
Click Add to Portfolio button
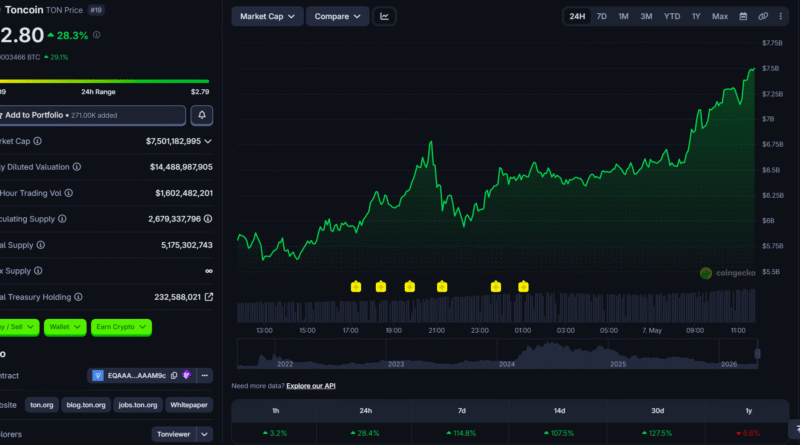tap(92, 115)
